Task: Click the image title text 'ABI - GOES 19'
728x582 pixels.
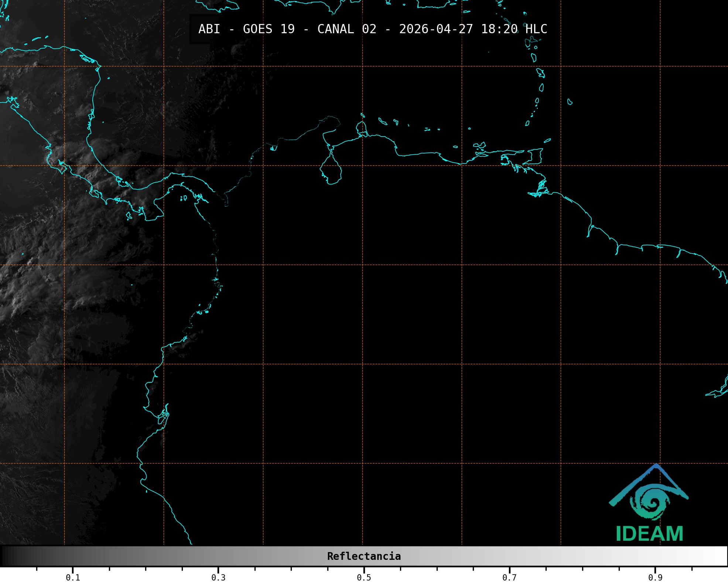Action: tap(246, 29)
